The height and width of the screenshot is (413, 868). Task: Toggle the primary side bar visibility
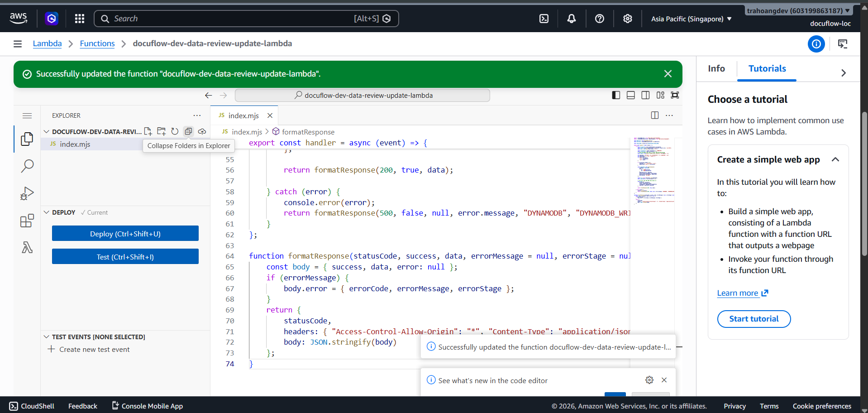coord(616,95)
